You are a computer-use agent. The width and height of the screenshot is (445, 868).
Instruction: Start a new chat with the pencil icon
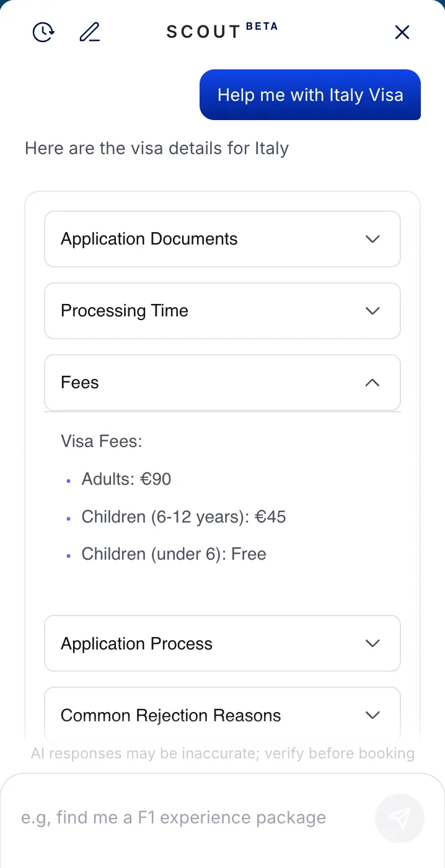coord(90,32)
